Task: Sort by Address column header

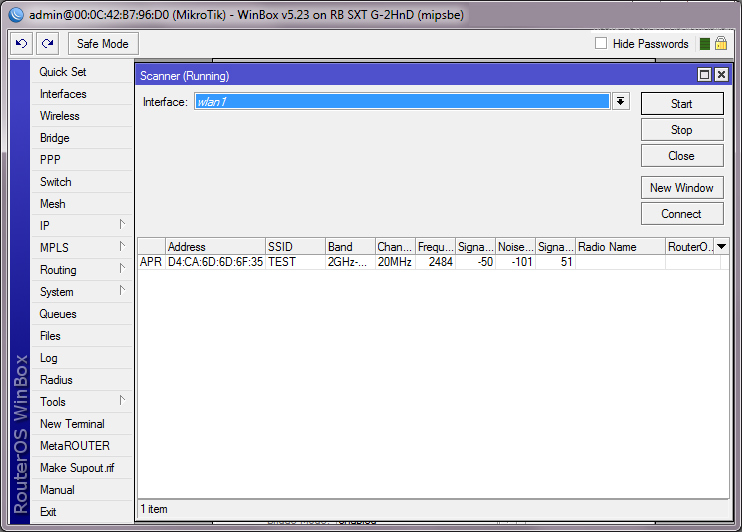Action: [x=215, y=247]
